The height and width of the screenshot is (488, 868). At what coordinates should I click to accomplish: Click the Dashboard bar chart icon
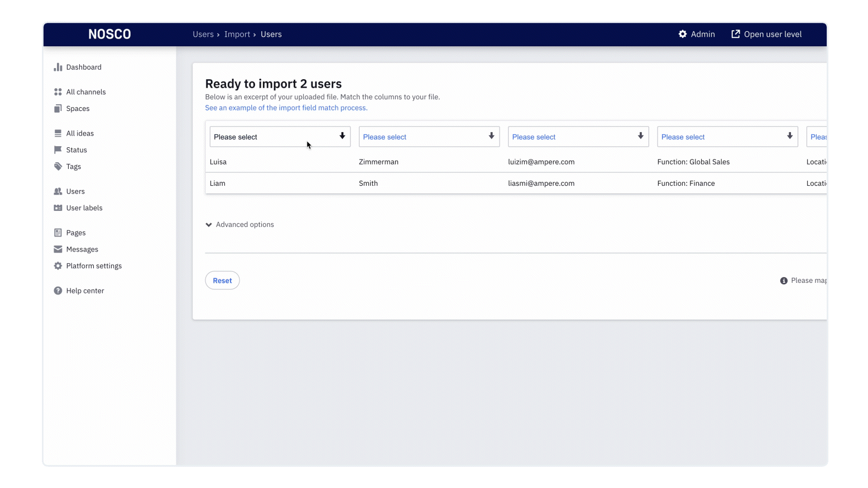(x=58, y=67)
